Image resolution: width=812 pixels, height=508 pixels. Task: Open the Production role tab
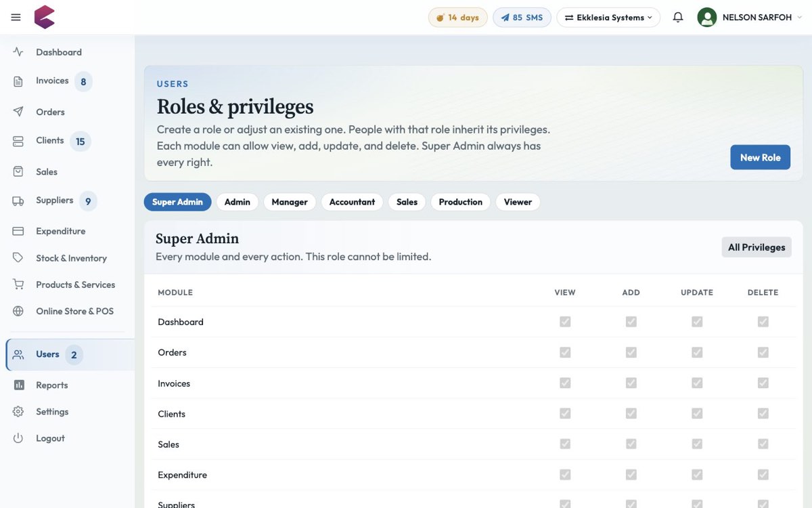pyautogui.click(x=460, y=202)
